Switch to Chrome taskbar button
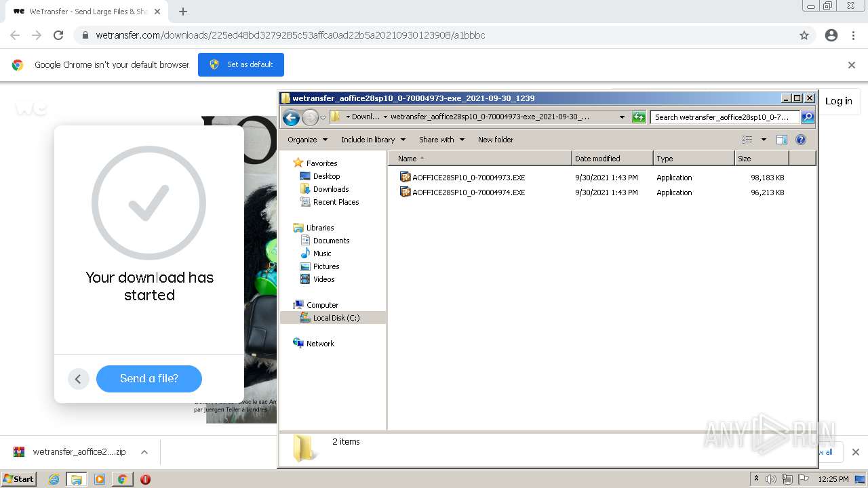This screenshot has height=488, width=868. pyautogui.click(x=123, y=479)
